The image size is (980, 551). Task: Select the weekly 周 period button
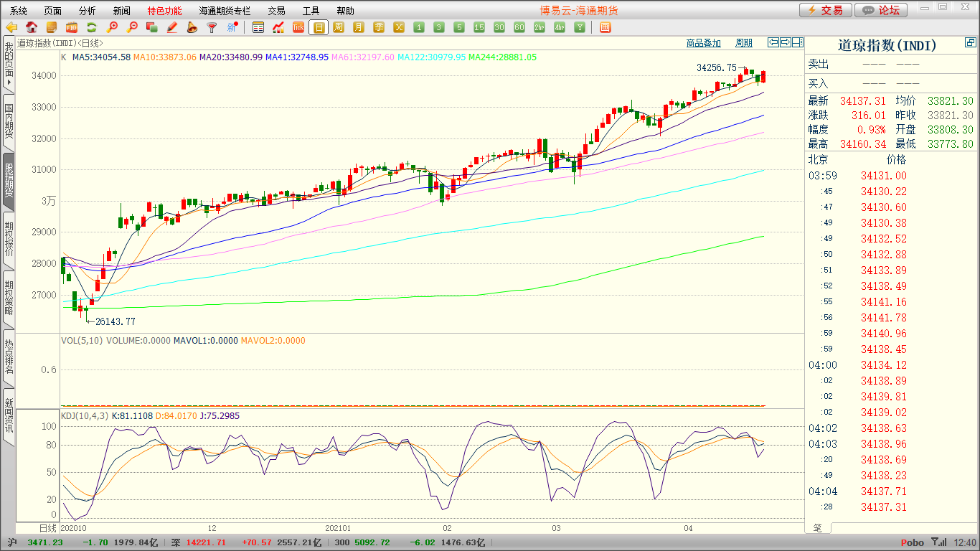click(x=339, y=27)
